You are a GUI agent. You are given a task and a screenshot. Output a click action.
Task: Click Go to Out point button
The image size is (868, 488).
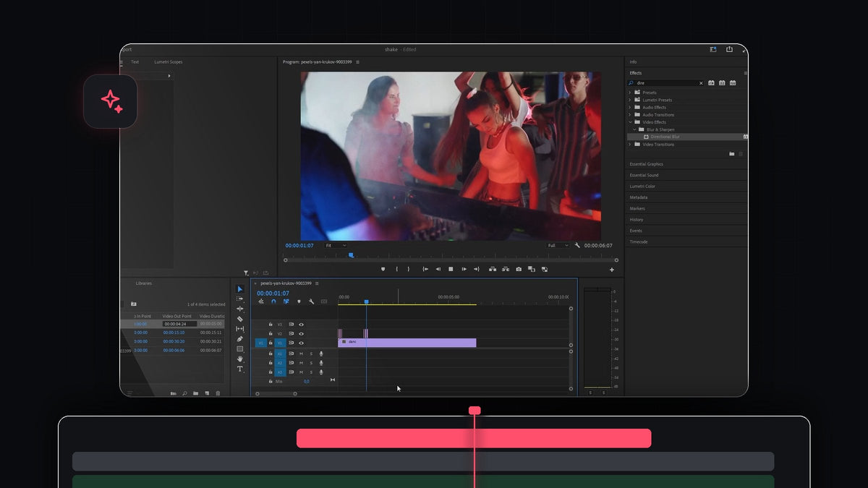point(476,269)
